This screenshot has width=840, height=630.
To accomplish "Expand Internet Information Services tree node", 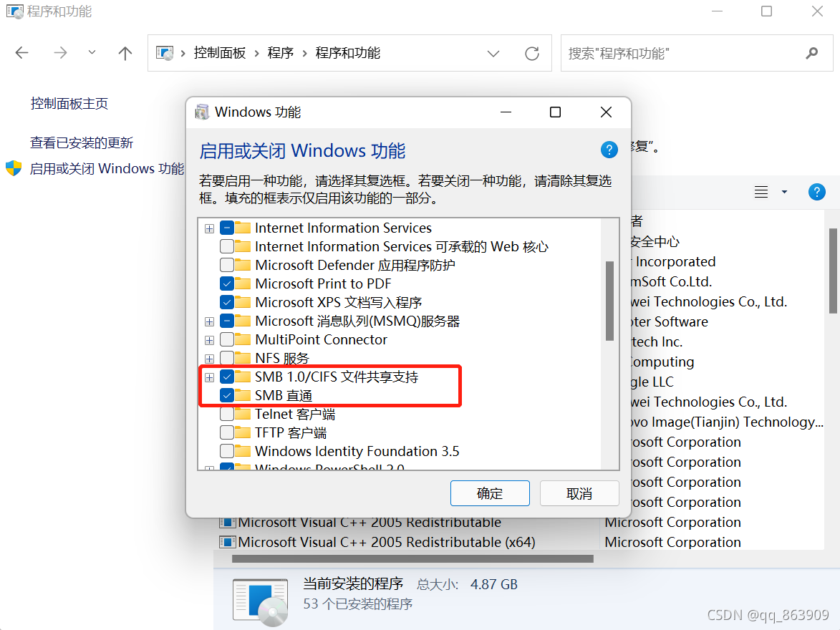I will point(210,228).
